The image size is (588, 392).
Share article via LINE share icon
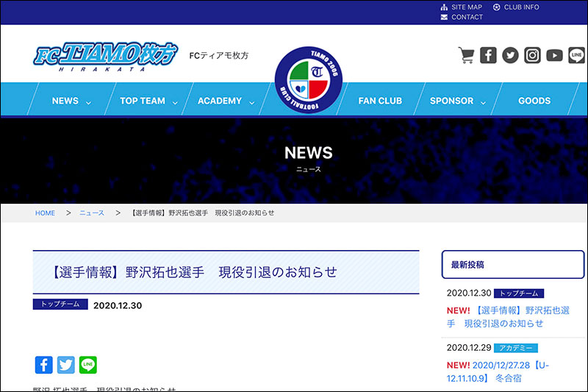(88, 365)
